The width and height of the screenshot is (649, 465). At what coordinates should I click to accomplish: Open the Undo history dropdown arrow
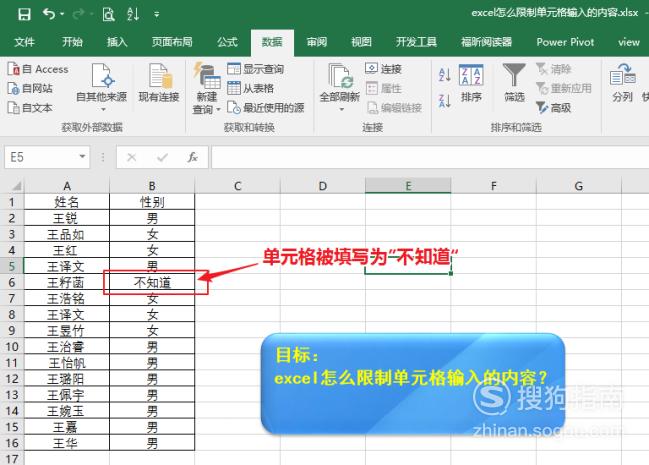click(62, 14)
